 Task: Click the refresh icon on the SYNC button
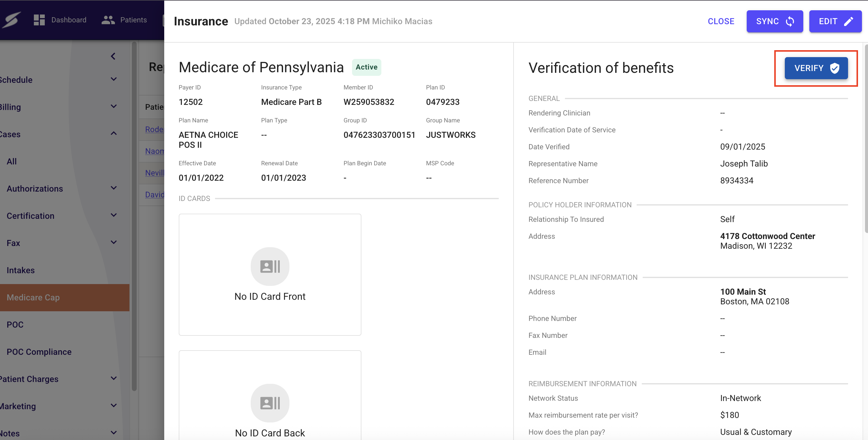[791, 21]
